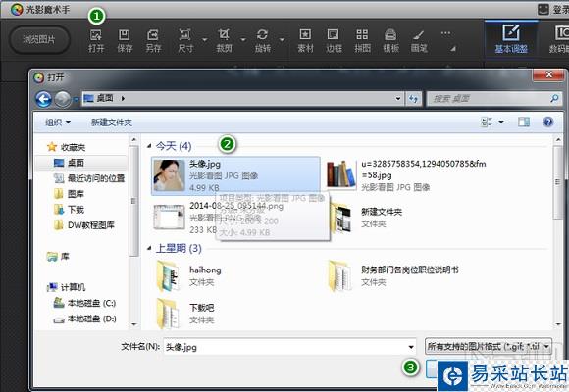Click the navigation pane scrollbar down arrow
The height and width of the screenshot is (392, 569).
133,324
